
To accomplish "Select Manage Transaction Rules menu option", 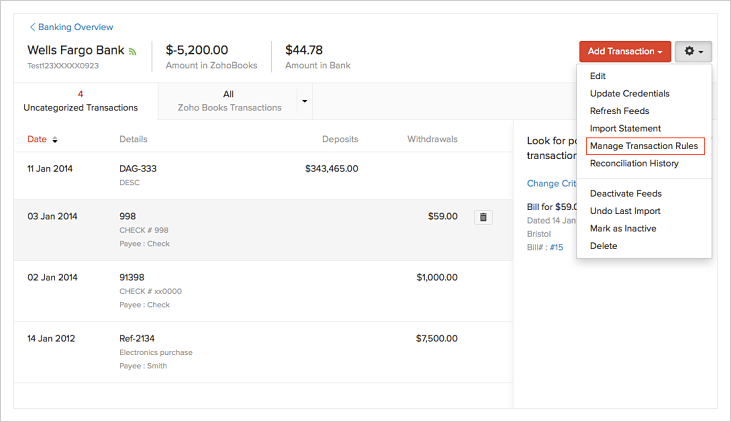I will pyautogui.click(x=644, y=146).
